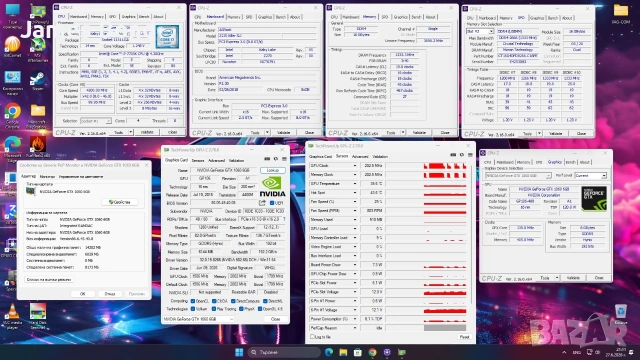Toggle the UEFI checkbox in GPU-Z
The height and width of the screenshot is (360, 640).
click(272, 203)
